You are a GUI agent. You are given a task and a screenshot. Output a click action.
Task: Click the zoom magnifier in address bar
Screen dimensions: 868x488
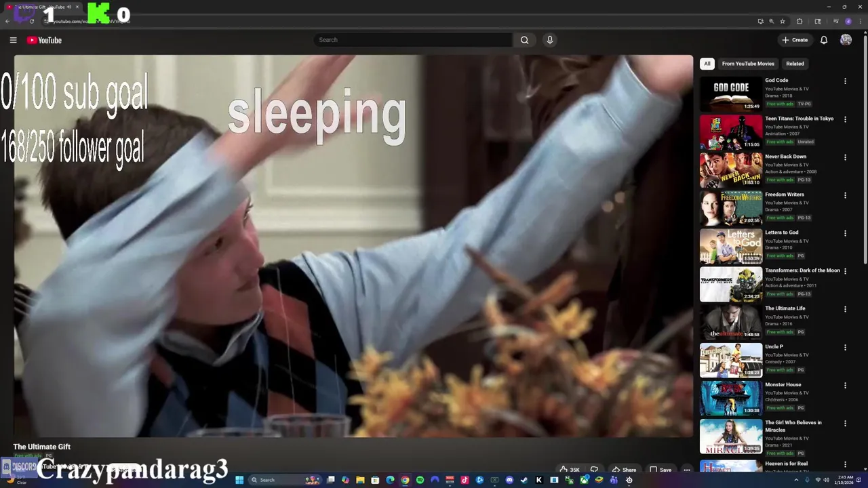(x=771, y=21)
